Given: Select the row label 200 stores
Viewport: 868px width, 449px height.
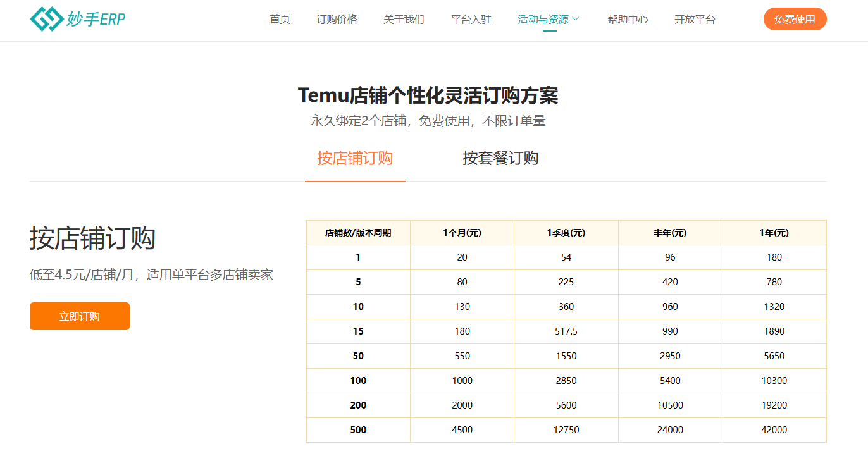Looking at the screenshot, I should 358,405.
